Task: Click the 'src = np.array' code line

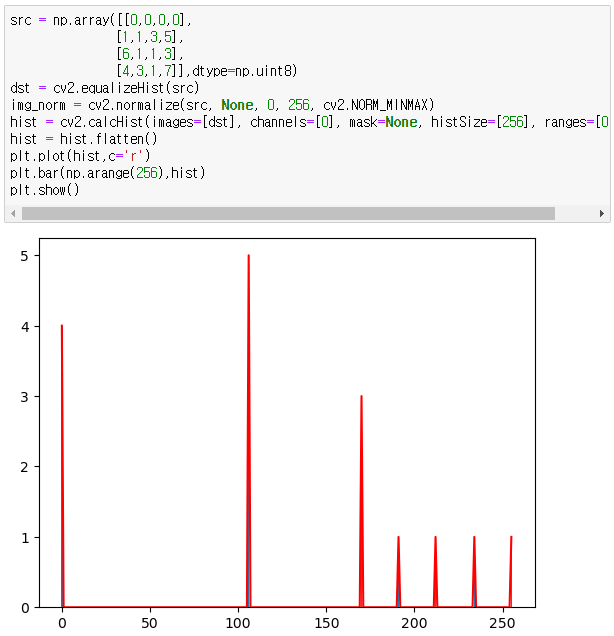Action: click(101, 20)
